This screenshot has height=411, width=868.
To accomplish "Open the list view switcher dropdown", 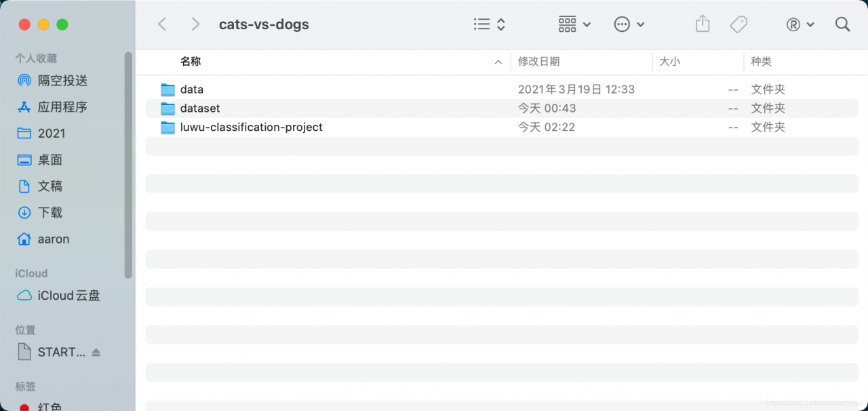I will [x=490, y=24].
